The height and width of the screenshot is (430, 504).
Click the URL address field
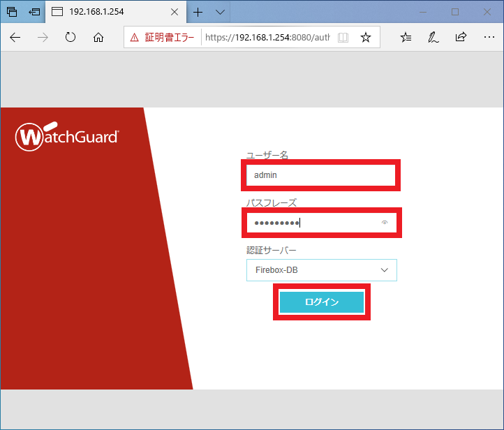click(x=267, y=37)
